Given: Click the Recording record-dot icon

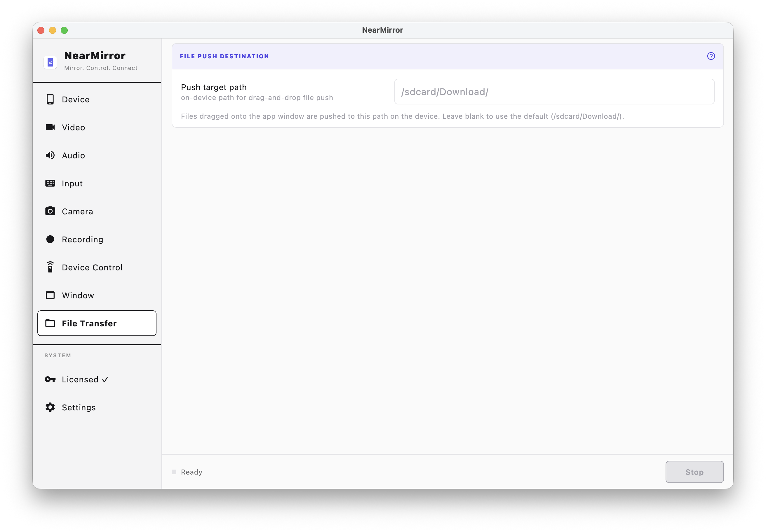Looking at the screenshot, I should 50,239.
